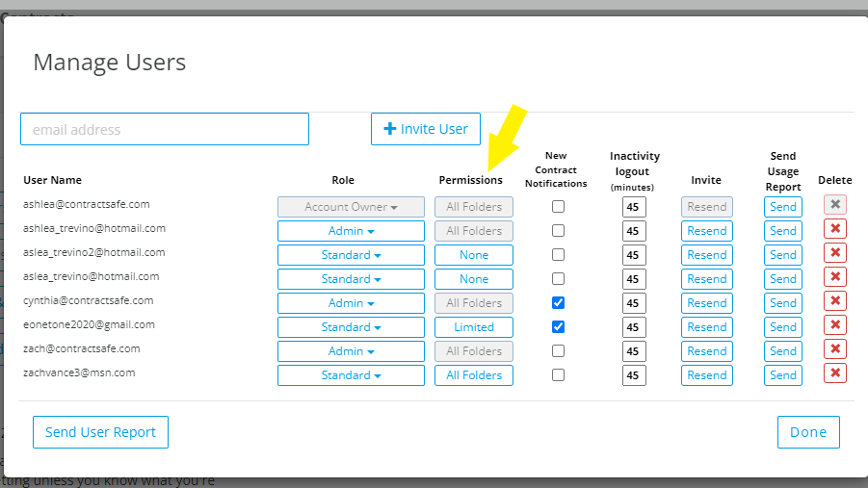Delete zachvance3@msn.com using red X

tap(835, 373)
